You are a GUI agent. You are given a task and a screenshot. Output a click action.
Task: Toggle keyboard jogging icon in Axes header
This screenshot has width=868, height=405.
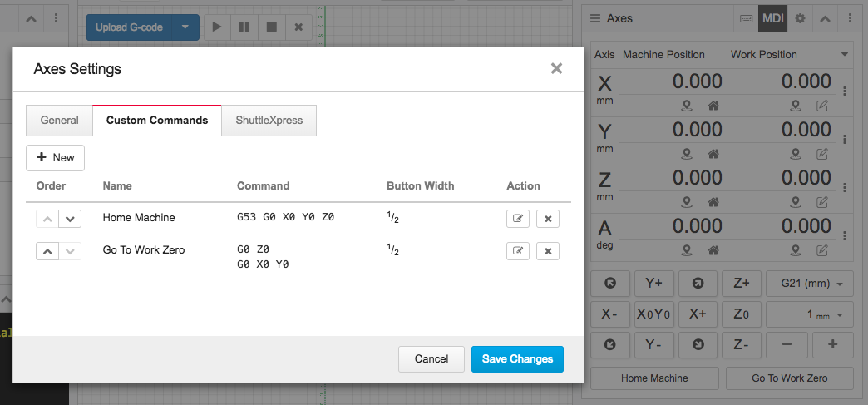pyautogui.click(x=745, y=18)
